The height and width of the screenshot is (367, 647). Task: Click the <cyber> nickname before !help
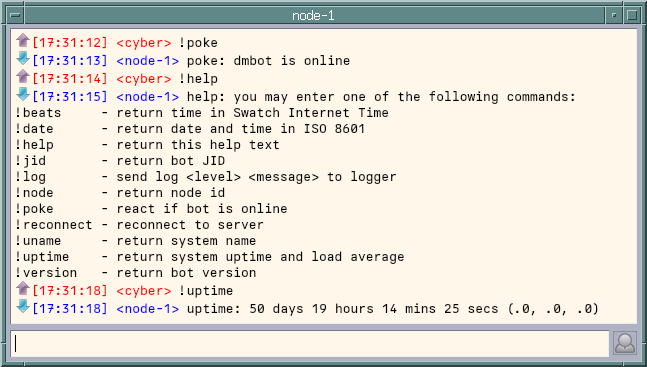pos(144,79)
